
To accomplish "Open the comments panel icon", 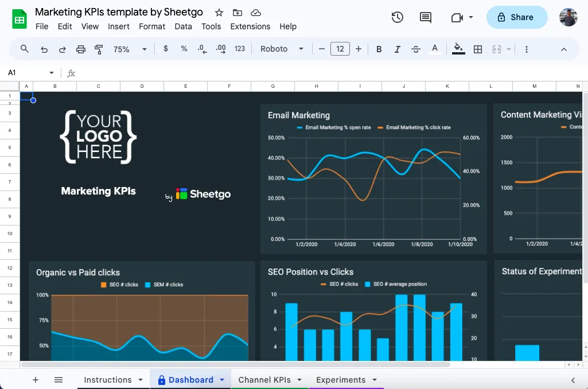I will (425, 17).
